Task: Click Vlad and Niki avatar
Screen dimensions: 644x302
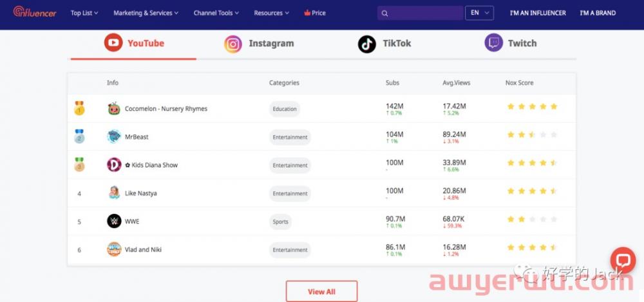Action: (x=114, y=249)
